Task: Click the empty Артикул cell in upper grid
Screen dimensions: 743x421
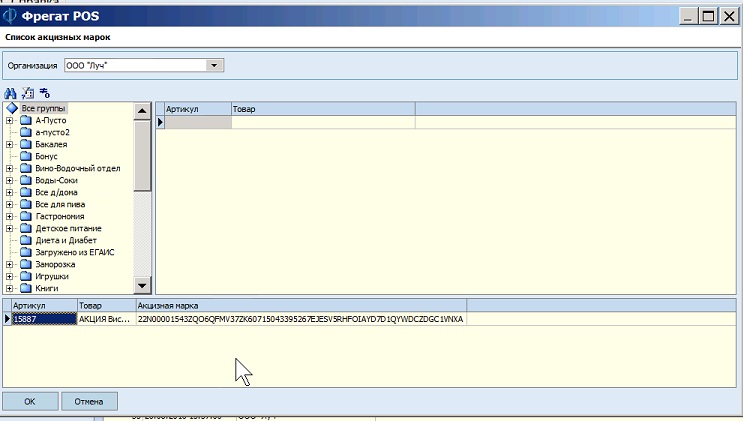Action: click(x=198, y=122)
